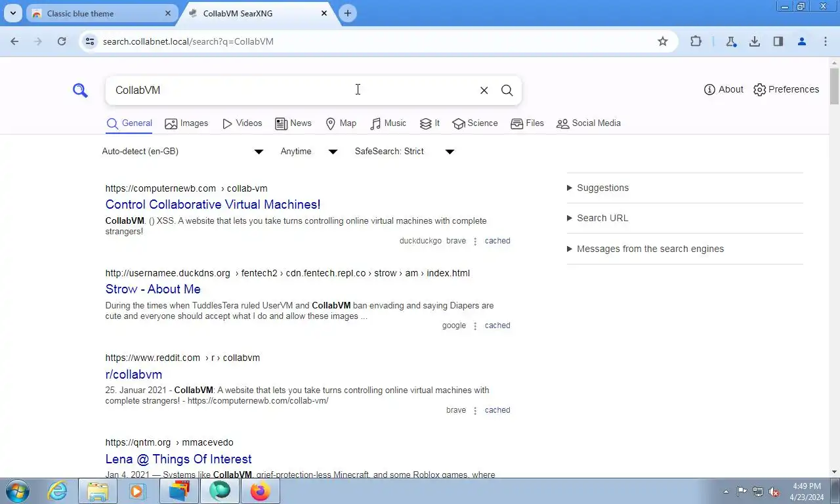Image resolution: width=840 pixels, height=504 pixels.
Task: Open the tab search dropdown arrow
Action: 12,13
